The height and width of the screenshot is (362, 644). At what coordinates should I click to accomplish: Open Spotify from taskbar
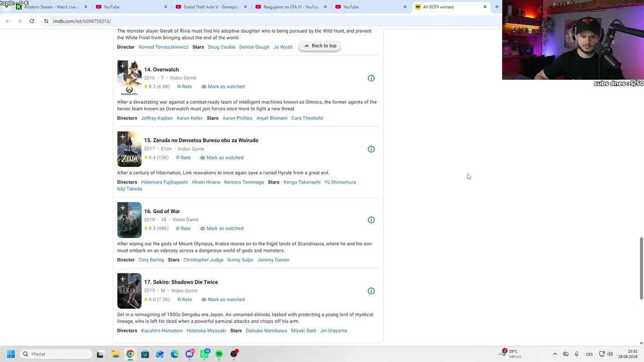(x=219, y=354)
